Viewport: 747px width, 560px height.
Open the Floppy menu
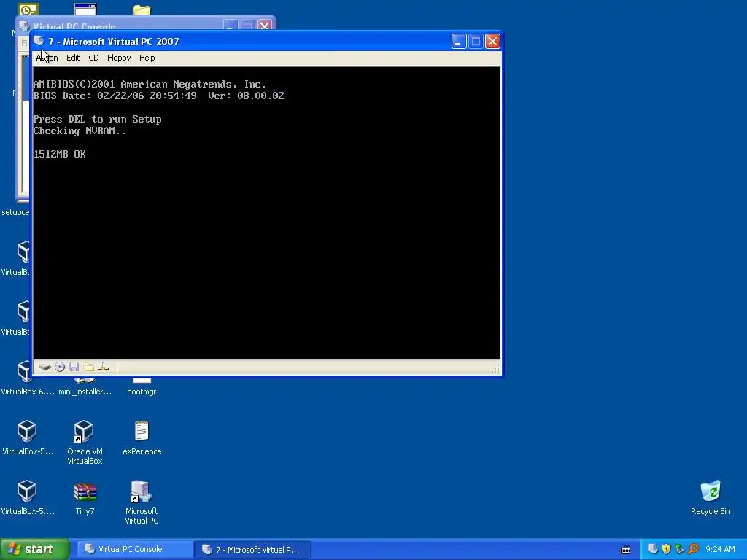119,58
